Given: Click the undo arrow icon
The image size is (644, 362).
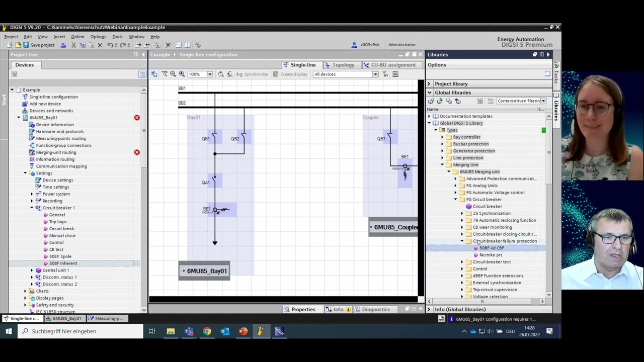Looking at the screenshot, I should pyautogui.click(x=110, y=45).
